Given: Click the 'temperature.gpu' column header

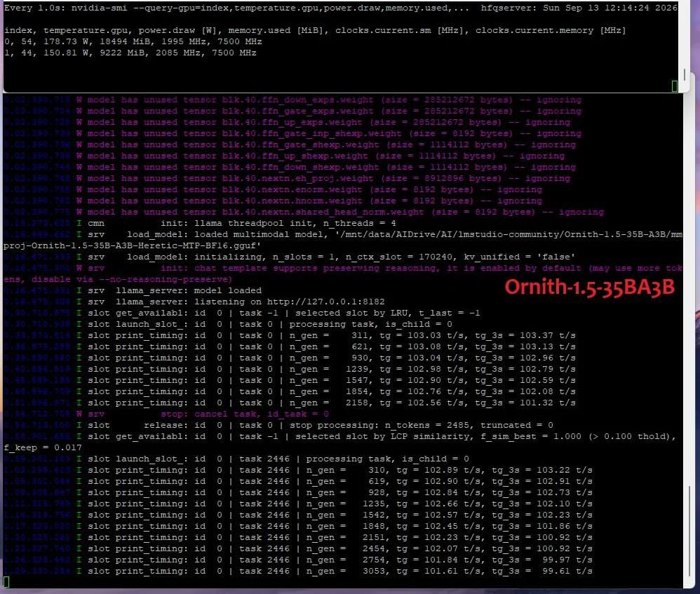Looking at the screenshot, I should click(x=86, y=30).
